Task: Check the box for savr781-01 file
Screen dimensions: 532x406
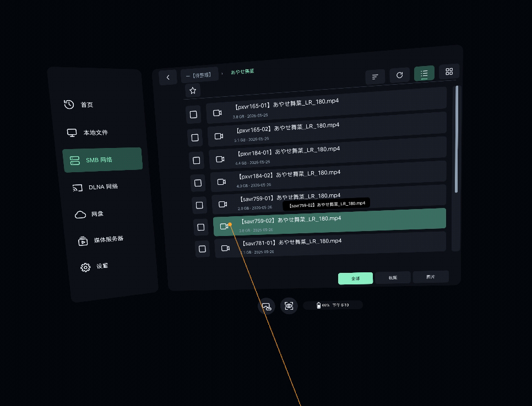Action: click(x=202, y=249)
